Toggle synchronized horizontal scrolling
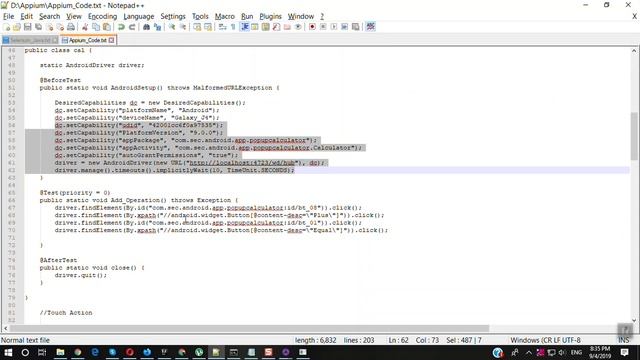Image resolution: width=640 pixels, height=360 pixels. 208,27
